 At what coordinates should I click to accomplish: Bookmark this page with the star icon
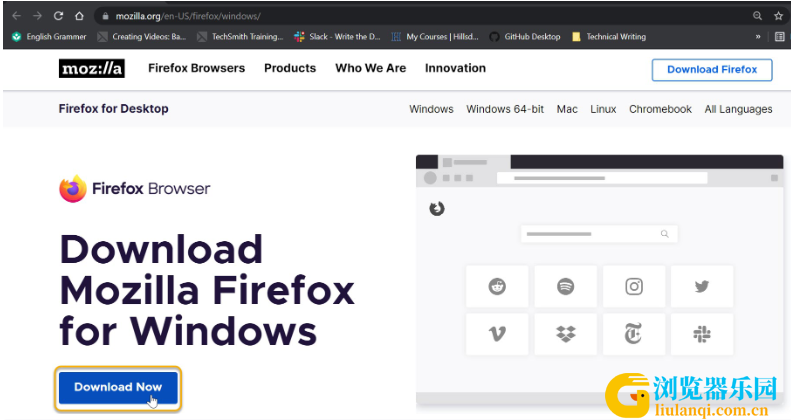pos(778,16)
